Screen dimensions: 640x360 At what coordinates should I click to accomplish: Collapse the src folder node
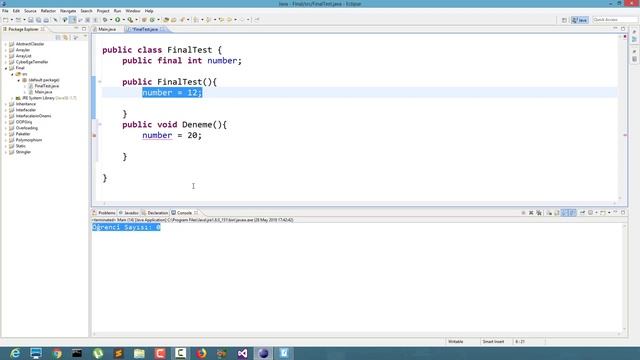point(12,74)
